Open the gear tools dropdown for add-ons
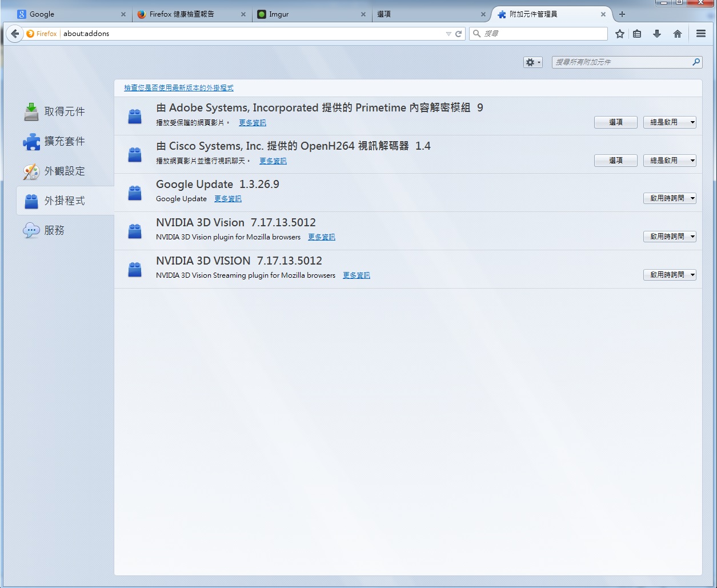 point(532,62)
